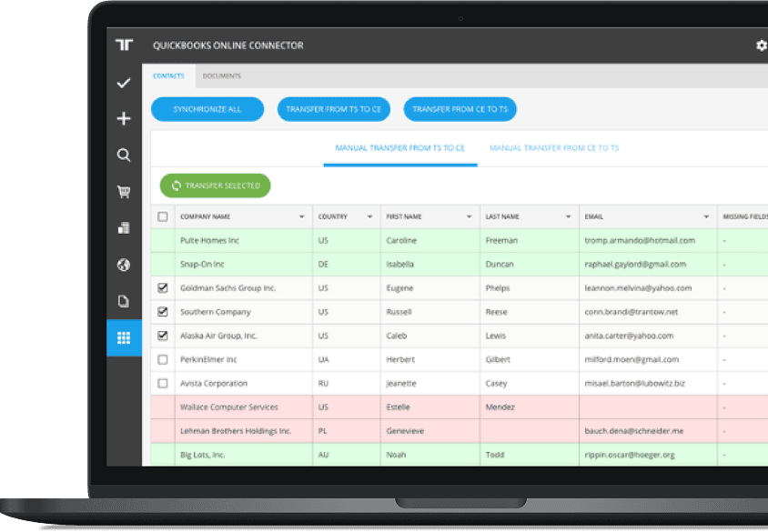Open the MANUAL TRANSFER FROM CE TO TS tab
This screenshot has width=768, height=532.
tap(553, 146)
